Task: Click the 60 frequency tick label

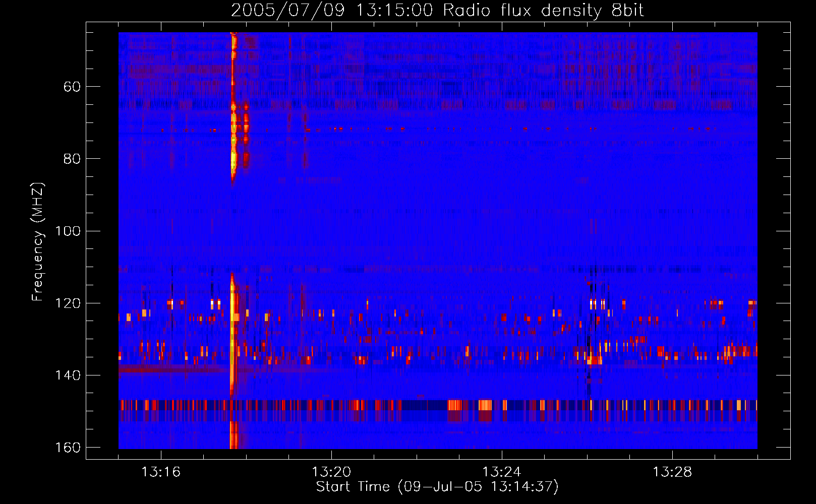Action: click(72, 87)
